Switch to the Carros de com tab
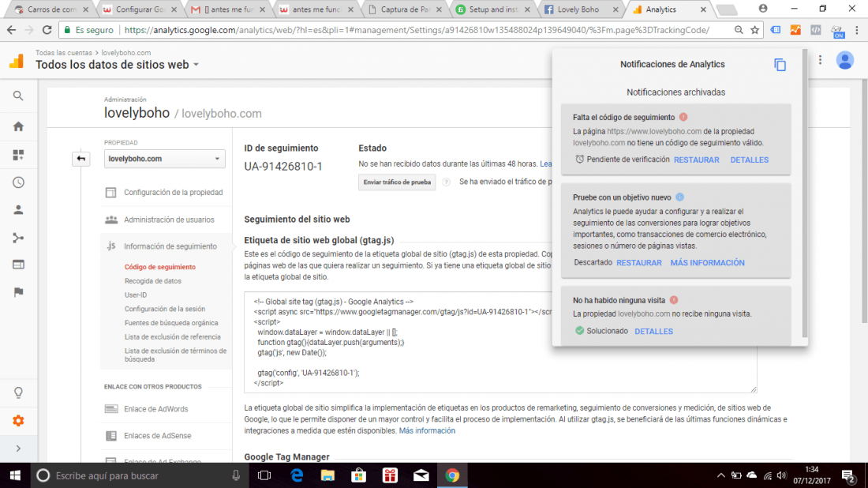The image size is (868, 488). (51, 9)
